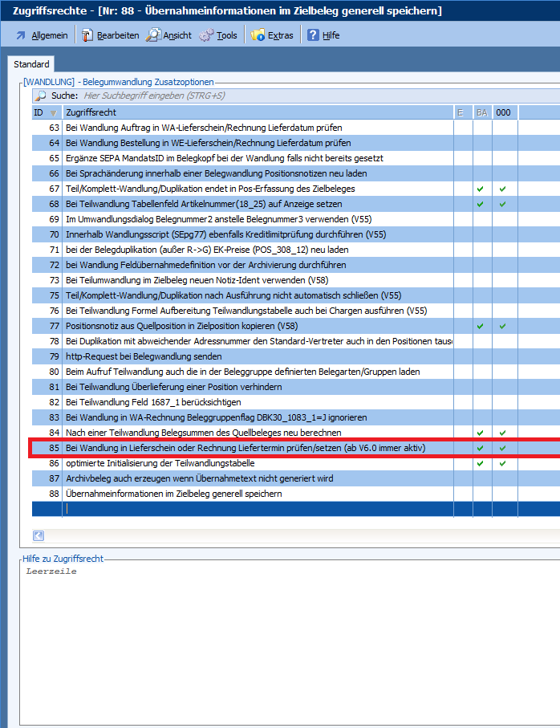
Task: Toggle 000 checkmark for row 84
Action: pos(503,433)
